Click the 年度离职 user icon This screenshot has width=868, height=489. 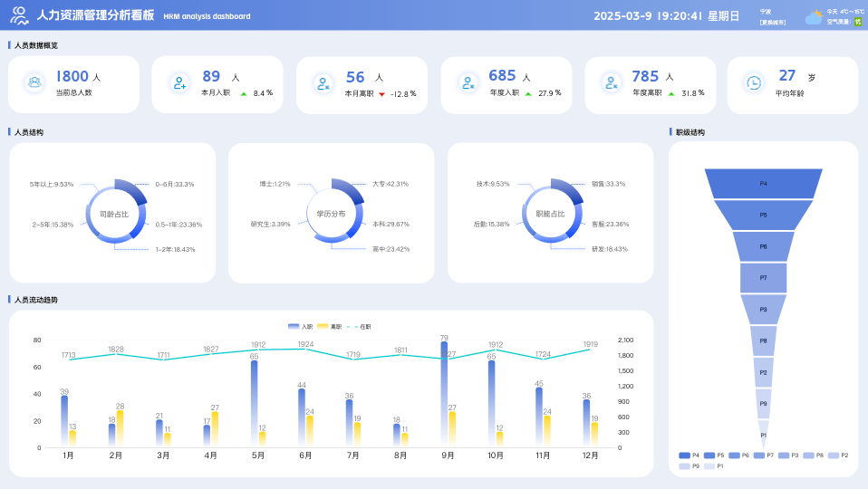pyautogui.click(x=611, y=83)
